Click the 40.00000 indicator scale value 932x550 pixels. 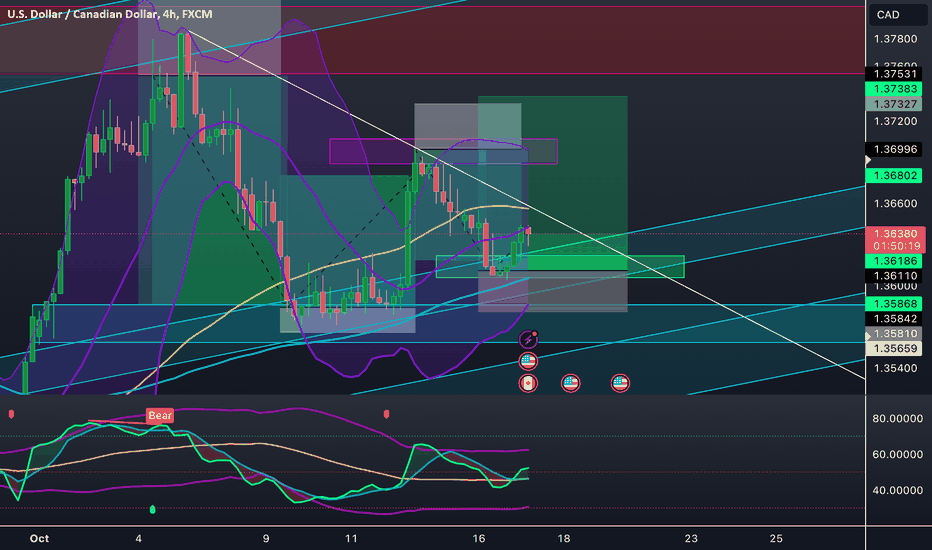click(898, 491)
